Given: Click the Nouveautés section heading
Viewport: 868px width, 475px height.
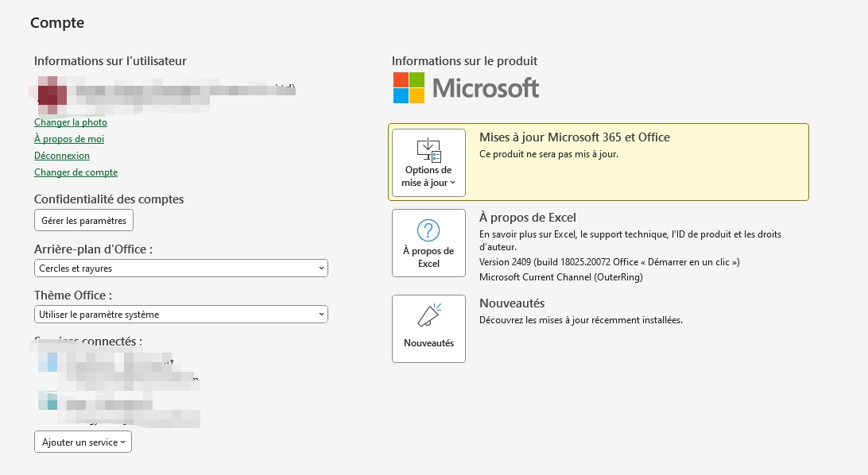Looking at the screenshot, I should pos(512,303).
